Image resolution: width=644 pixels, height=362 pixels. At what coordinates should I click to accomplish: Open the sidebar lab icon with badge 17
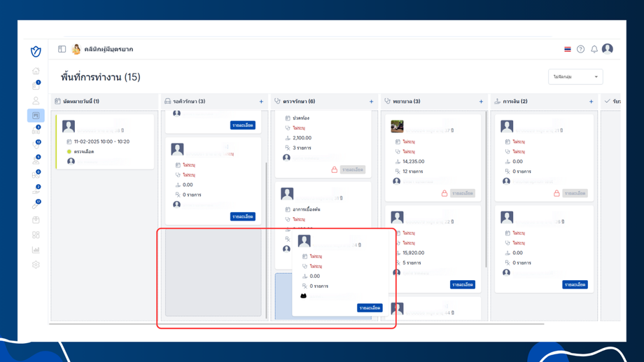click(x=36, y=204)
